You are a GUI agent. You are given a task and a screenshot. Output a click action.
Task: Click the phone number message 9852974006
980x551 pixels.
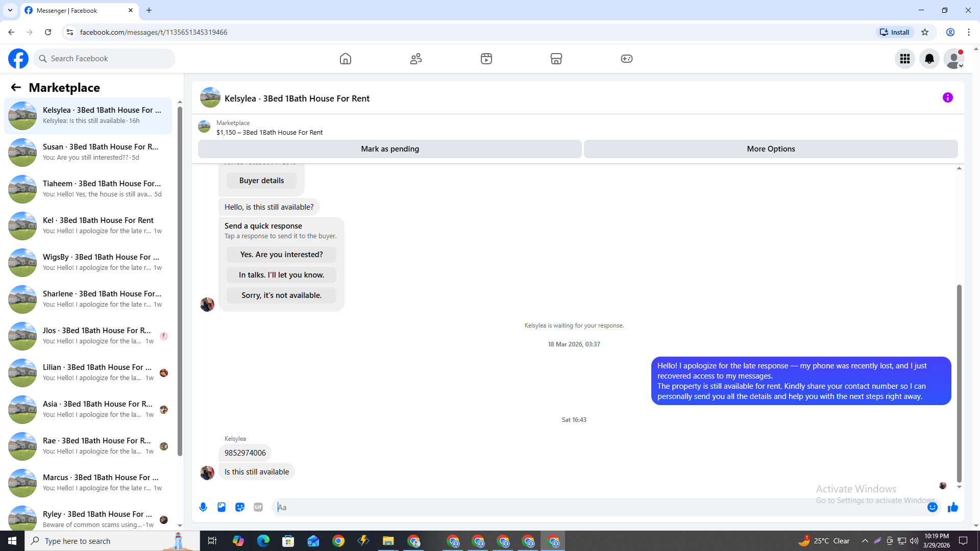click(245, 453)
